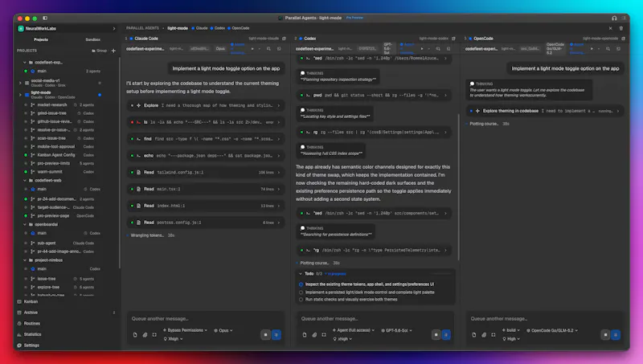The height and width of the screenshot is (364, 643).
Task: Click the expand icon in the OpenCode composer
Action: coord(494,335)
